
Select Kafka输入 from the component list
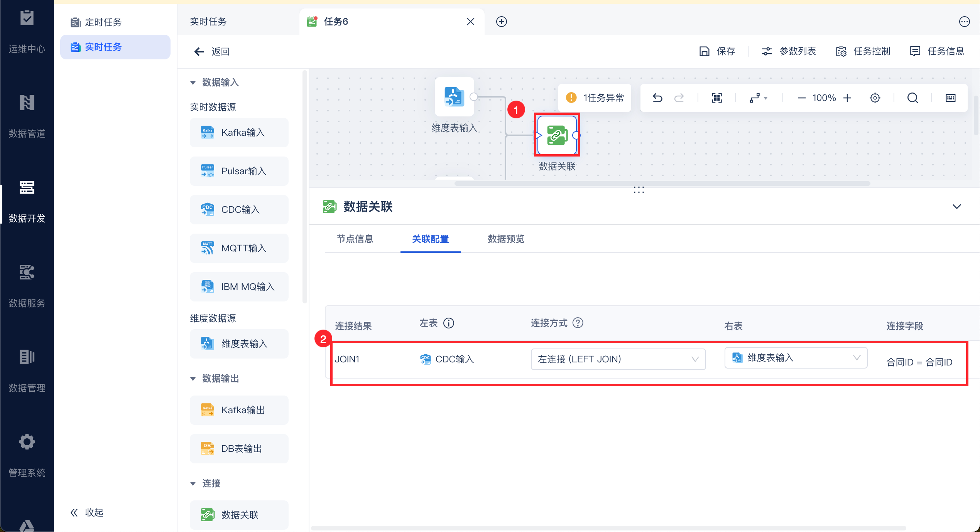tap(239, 133)
